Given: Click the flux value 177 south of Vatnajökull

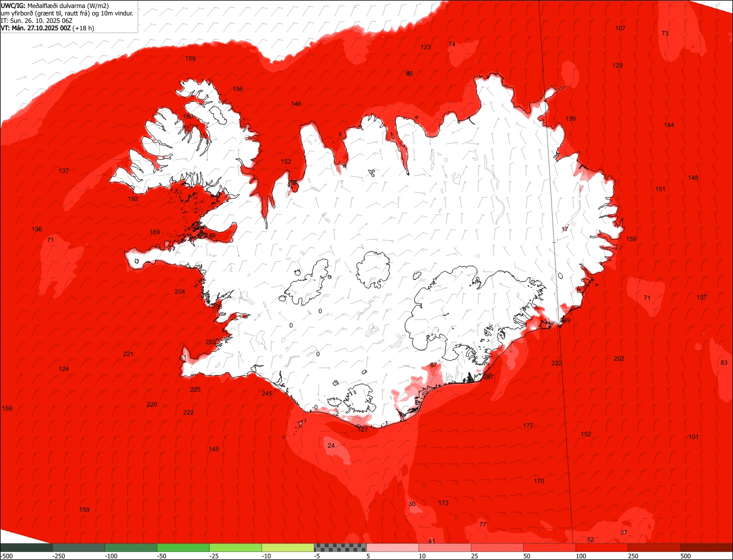Looking at the screenshot, I should [x=528, y=425].
